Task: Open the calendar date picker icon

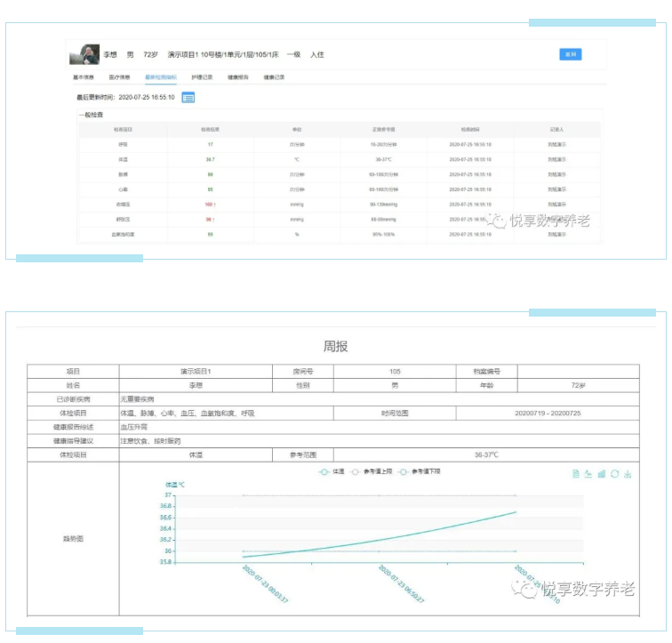Action: pos(188,97)
